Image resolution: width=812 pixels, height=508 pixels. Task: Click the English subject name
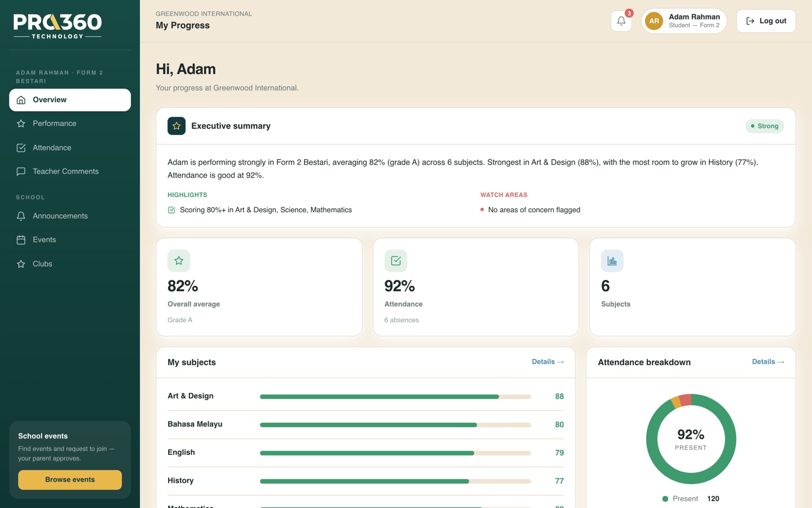(181, 453)
